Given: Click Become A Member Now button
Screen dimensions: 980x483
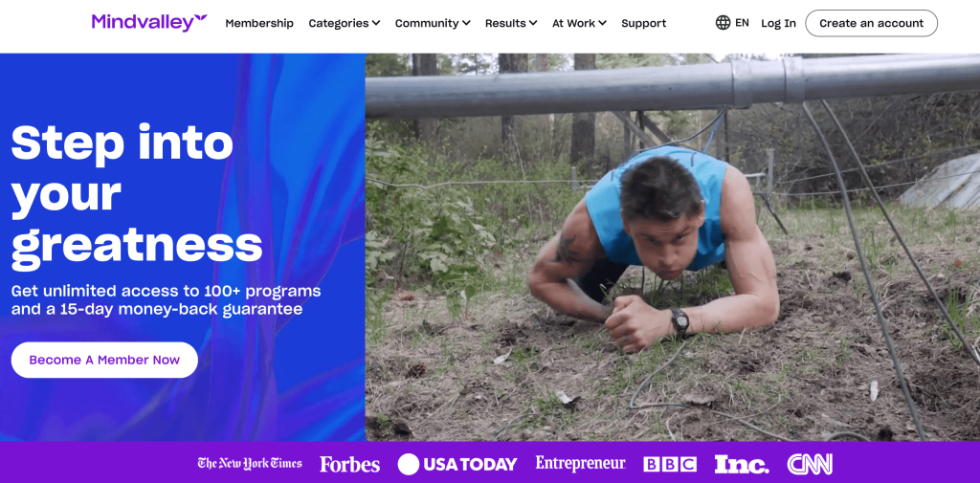Looking at the screenshot, I should click(104, 360).
